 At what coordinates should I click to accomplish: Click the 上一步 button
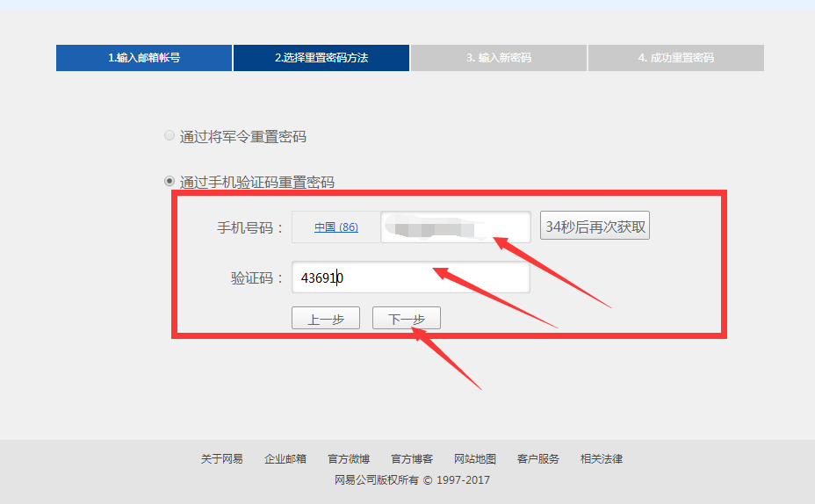pos(325,319)
